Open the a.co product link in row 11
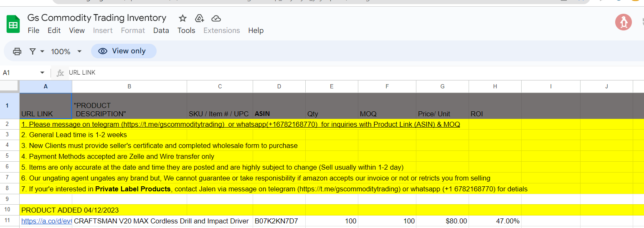 click(46, 221)
